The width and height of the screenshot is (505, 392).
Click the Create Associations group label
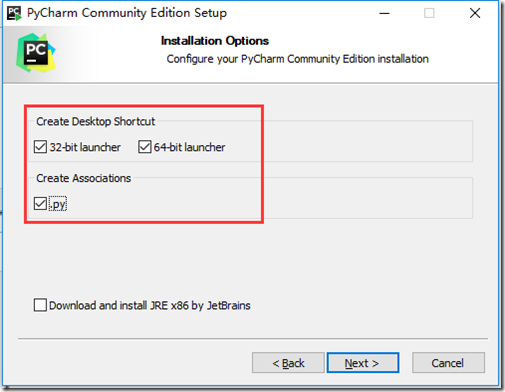coord(83,178)
